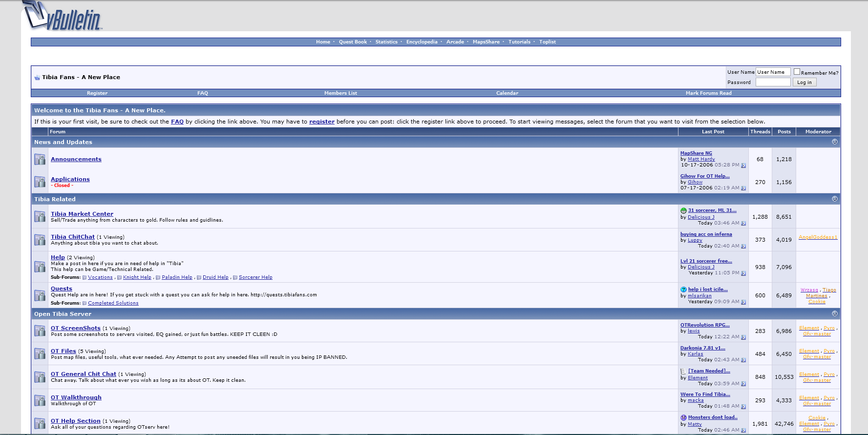Screen dimensions: 868x435
Task: Open the Calendar navbar item
Action: [x=507, y=93]
